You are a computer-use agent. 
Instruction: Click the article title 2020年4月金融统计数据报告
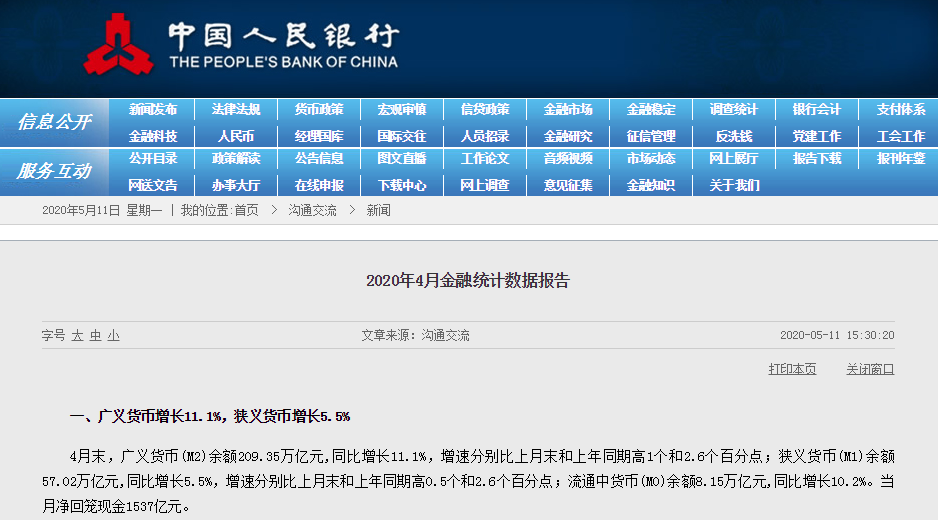coord(468,281)
